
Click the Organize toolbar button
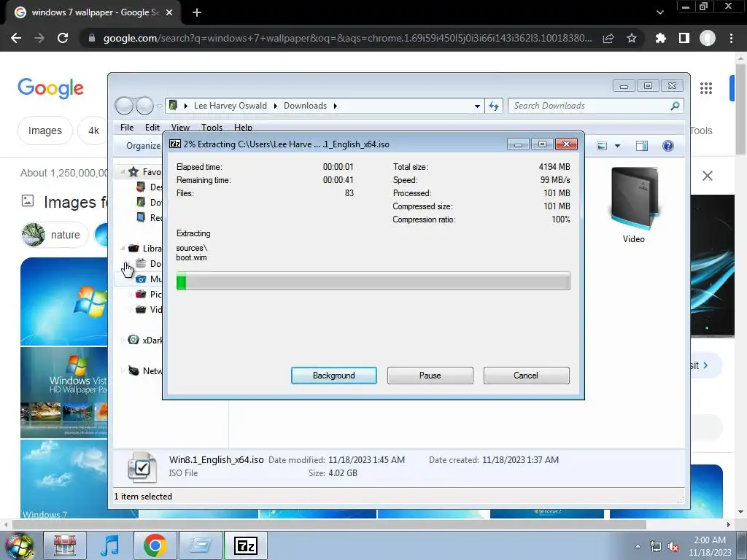[x=143, y=146]
